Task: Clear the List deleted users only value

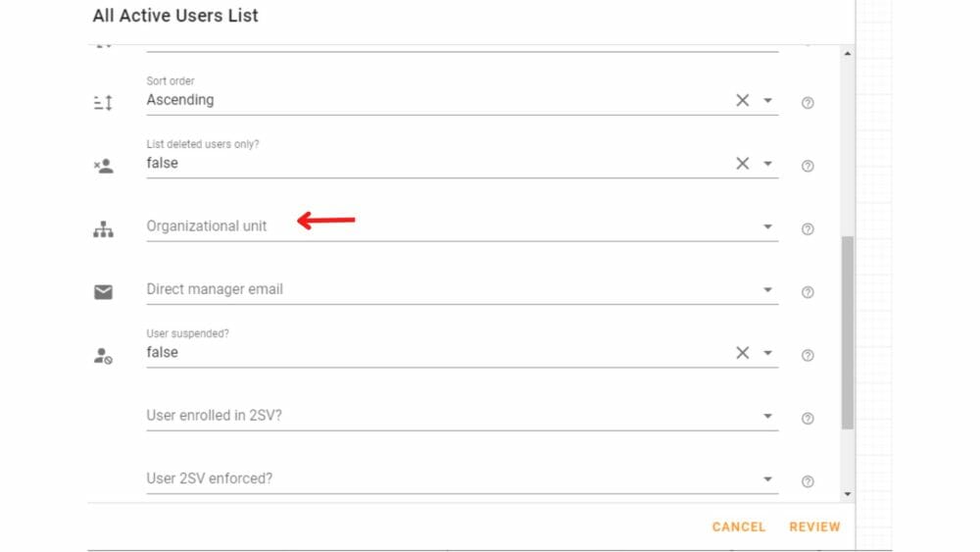Action: (742, 163)
